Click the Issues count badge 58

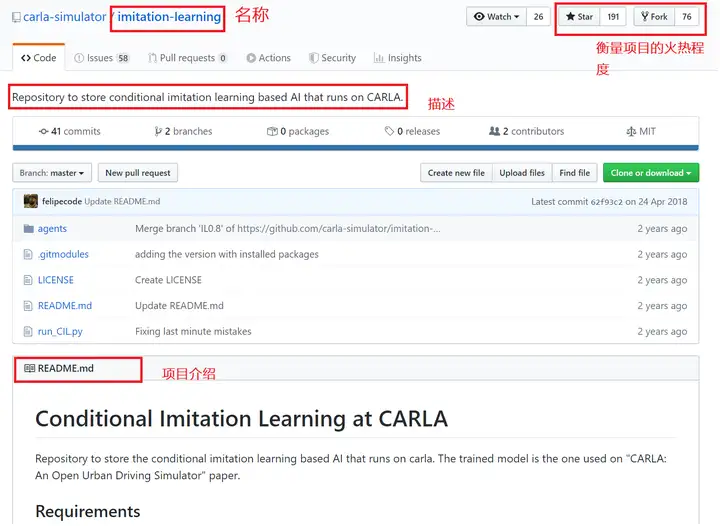click(x=123, y=58)
